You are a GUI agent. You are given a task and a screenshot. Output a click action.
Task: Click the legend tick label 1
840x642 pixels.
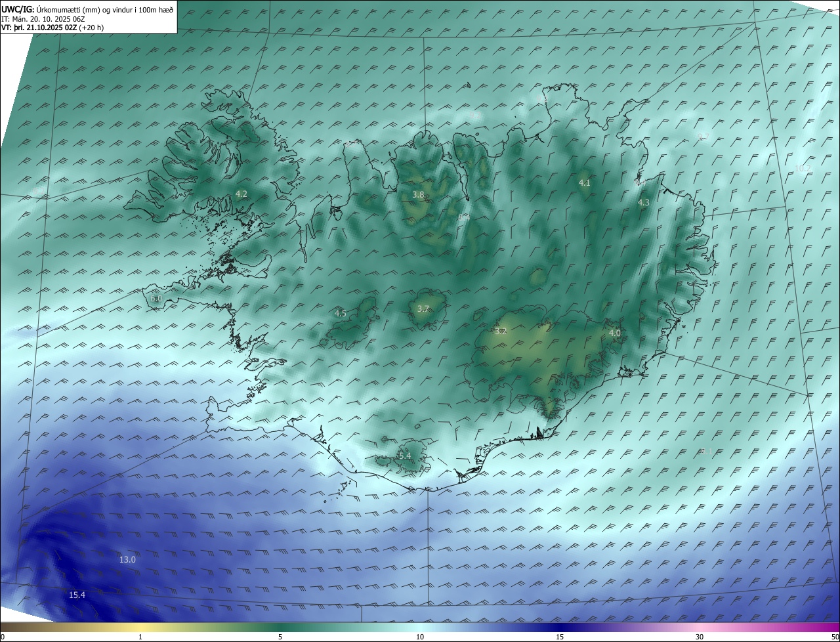click(x=140, y=637)
